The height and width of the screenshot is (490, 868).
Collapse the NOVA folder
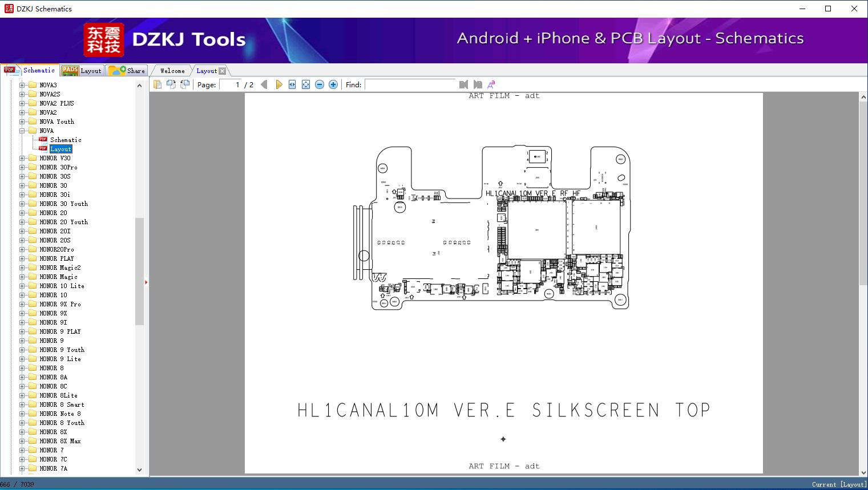(22, 131)
